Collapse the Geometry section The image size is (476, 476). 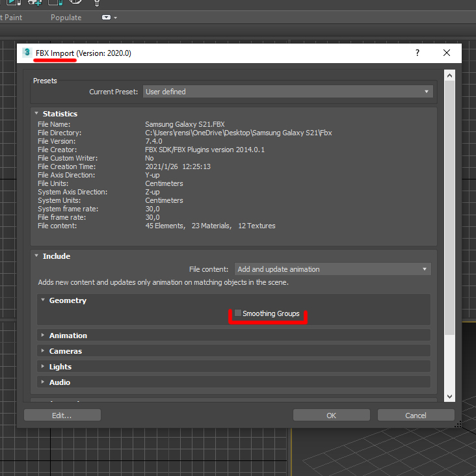43,300
